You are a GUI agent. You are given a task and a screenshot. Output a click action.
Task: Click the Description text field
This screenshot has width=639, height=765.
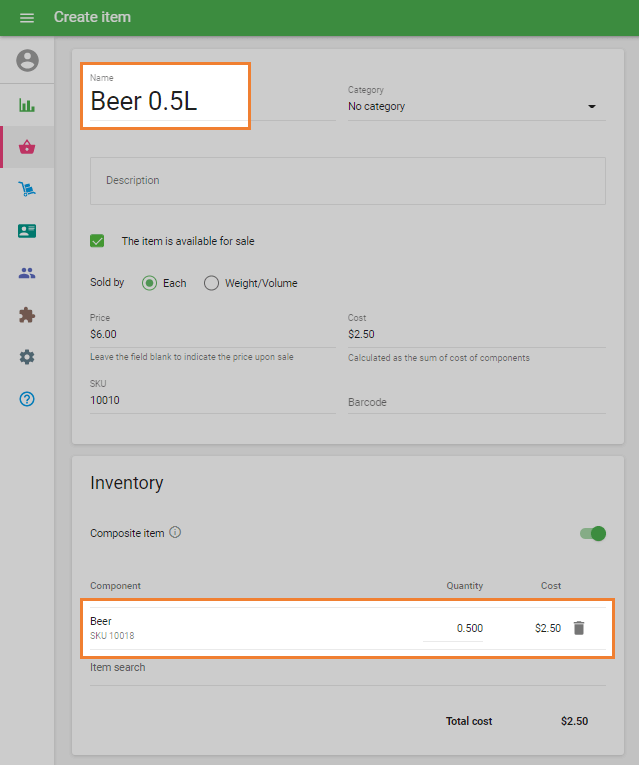pyautogui.click(x=347, y=181)
